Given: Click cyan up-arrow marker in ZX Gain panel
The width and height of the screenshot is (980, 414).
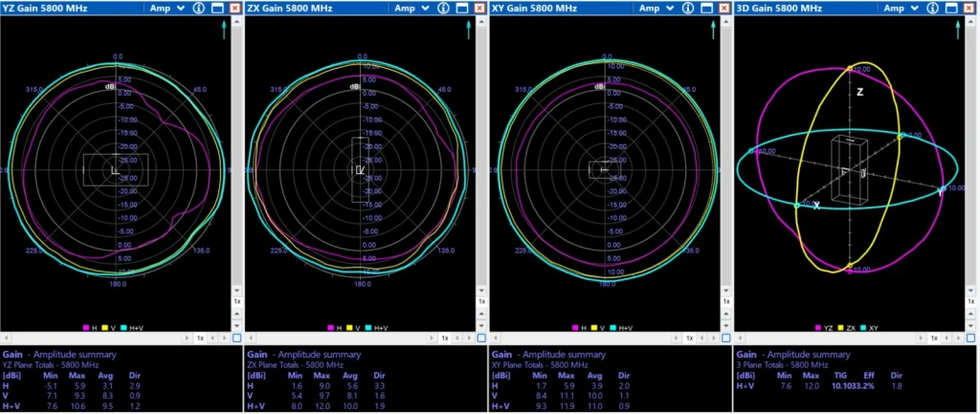Looking at the screenshot, I should tap(469, 30).
